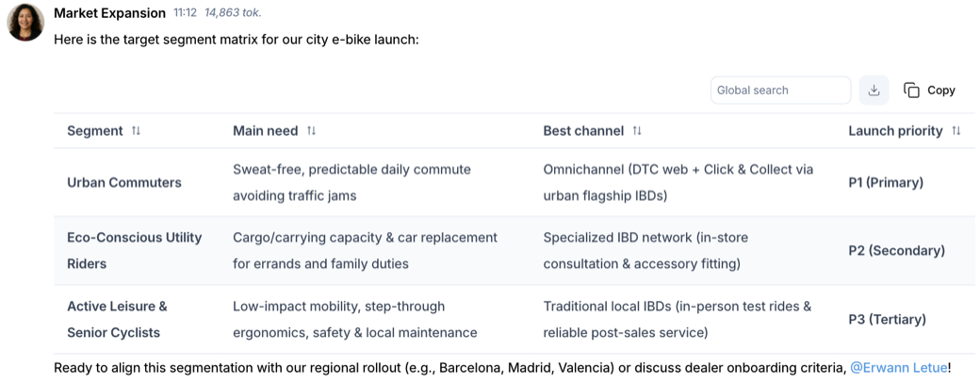Click the Launch priority column header
Viewport: 980px width, 383px height.
click(895, 131)
